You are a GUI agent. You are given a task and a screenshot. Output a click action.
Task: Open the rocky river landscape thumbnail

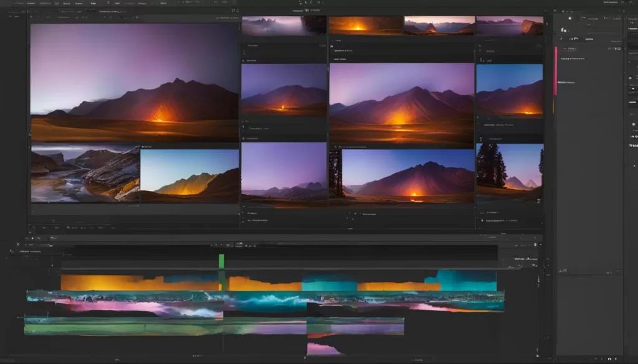[85, 174]
